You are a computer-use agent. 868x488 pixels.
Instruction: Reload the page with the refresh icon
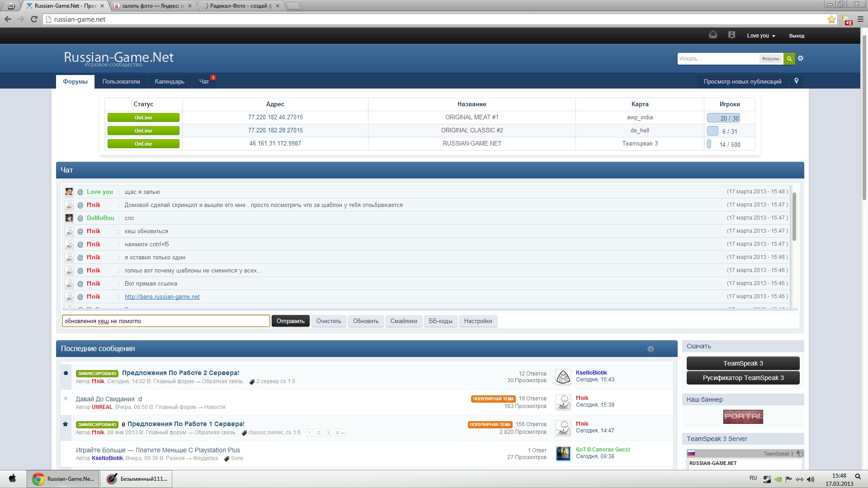click(x=34, y=19)
